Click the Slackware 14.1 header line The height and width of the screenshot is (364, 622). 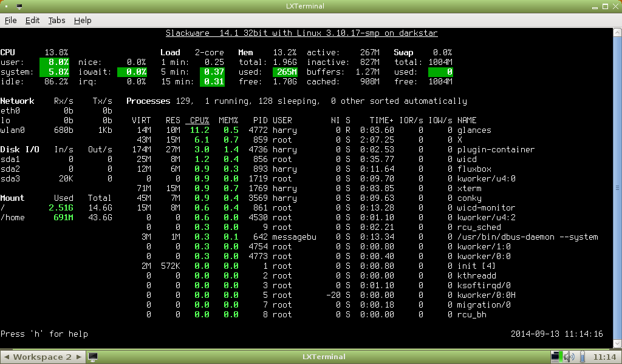301,33
